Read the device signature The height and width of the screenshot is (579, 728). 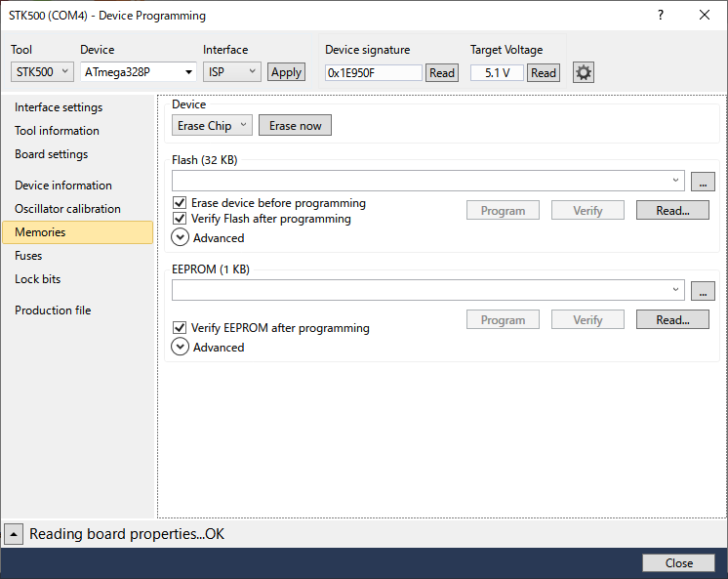click(441, 73)
